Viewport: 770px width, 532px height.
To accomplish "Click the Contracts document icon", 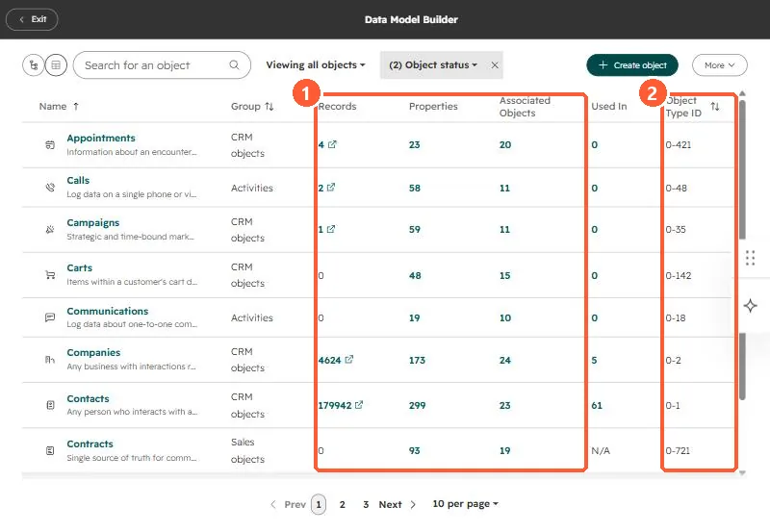I will 50,450.
